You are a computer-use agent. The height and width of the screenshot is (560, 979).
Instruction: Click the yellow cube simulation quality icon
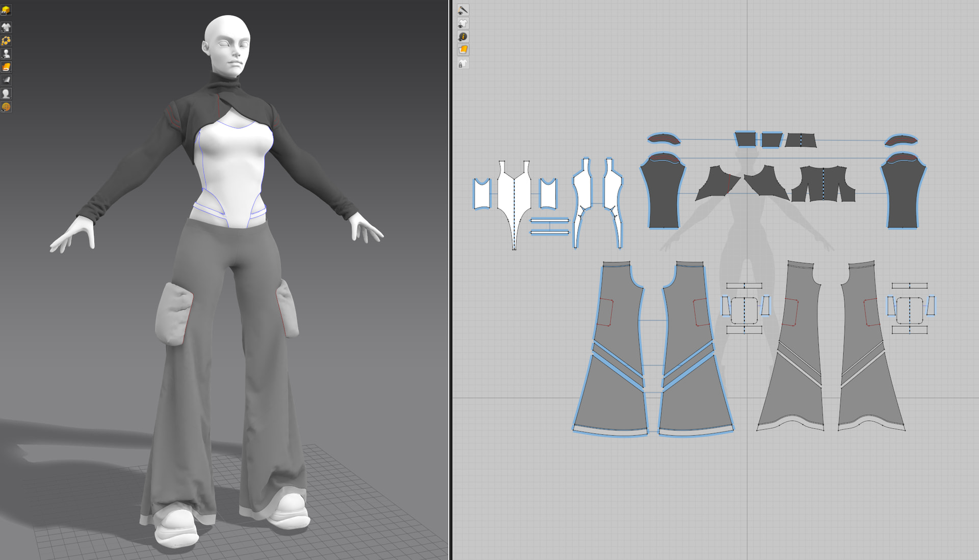(x=6, y=10)
